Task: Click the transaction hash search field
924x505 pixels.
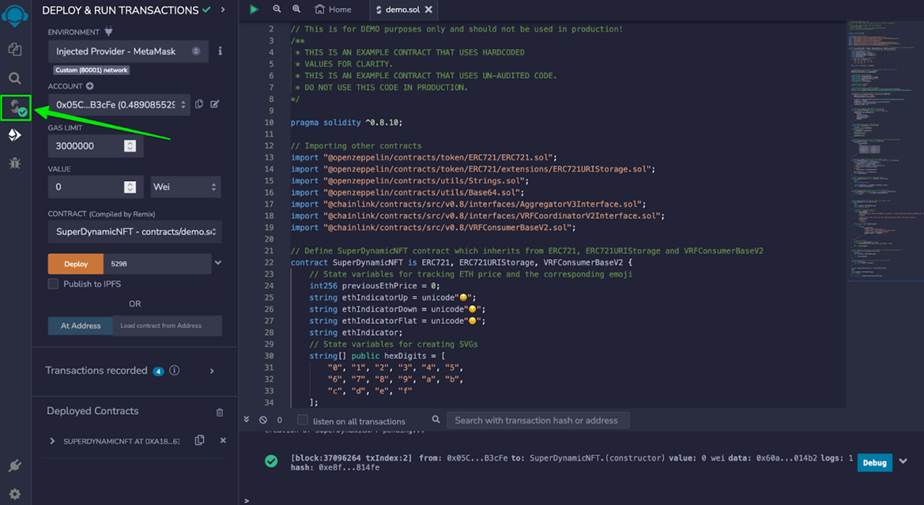Action: [x=537, y=420]
